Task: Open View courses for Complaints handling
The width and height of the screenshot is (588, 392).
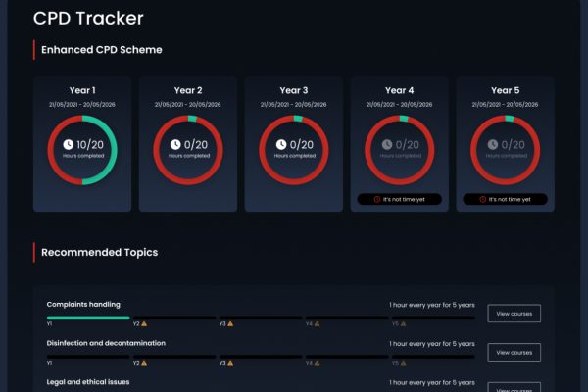Action: tap(514, 314)
